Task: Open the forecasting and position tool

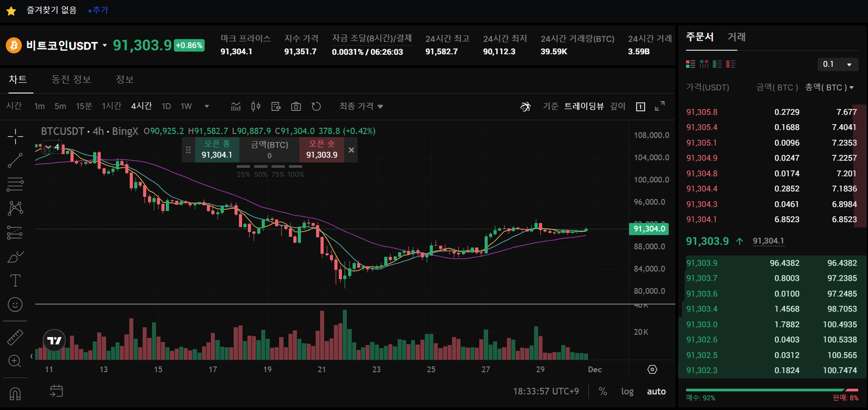Action: tap(15, 233)
